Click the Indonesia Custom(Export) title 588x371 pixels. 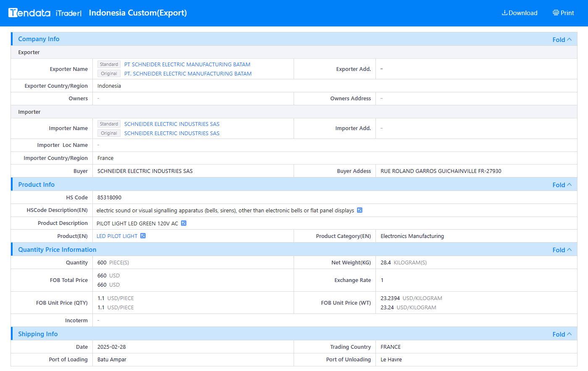[138, 13]
